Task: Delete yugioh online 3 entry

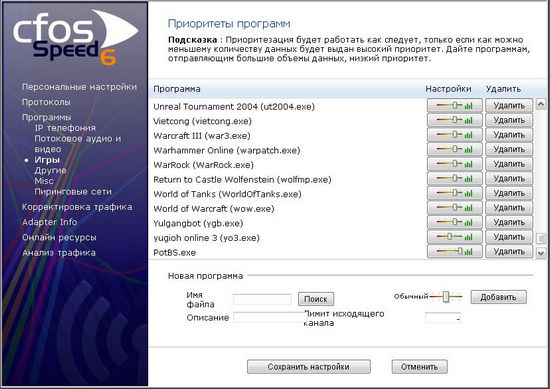Action: pyautogui.click(x=509, y=237)
